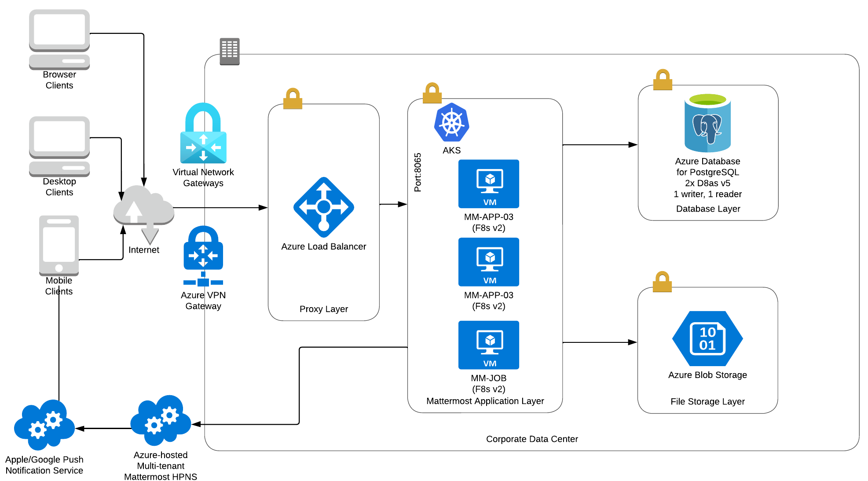Click the Browser Clients computer icon

tap(59, 39)
